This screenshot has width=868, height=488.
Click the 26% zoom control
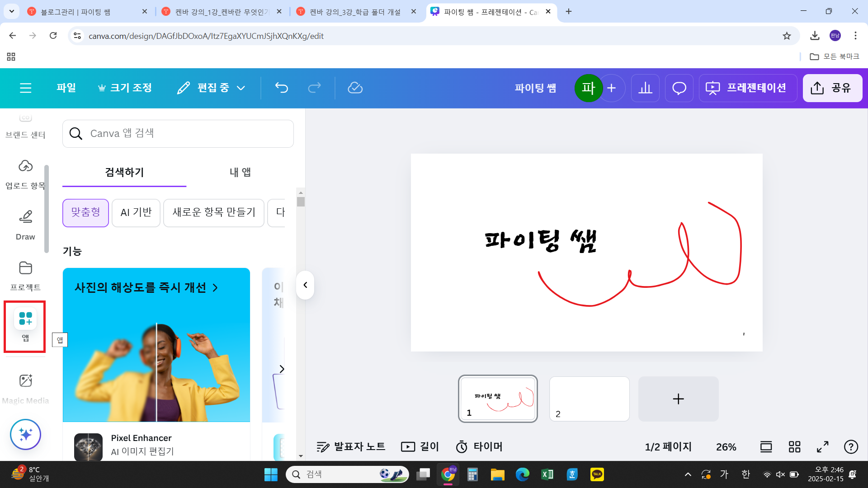726,446
